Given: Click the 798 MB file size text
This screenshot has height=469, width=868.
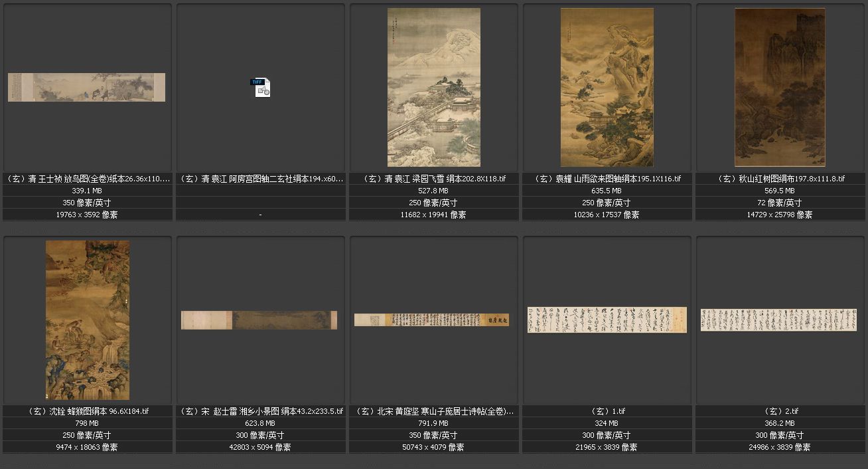Looking at the screenshot, I should pos(88,423).
